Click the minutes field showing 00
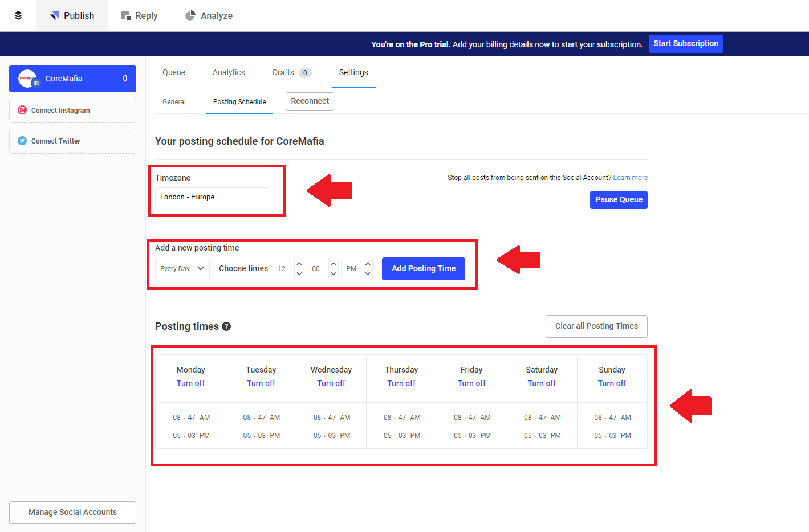This screenshot has height=532, width=809. pyautogui.click(x=318, y=268)
